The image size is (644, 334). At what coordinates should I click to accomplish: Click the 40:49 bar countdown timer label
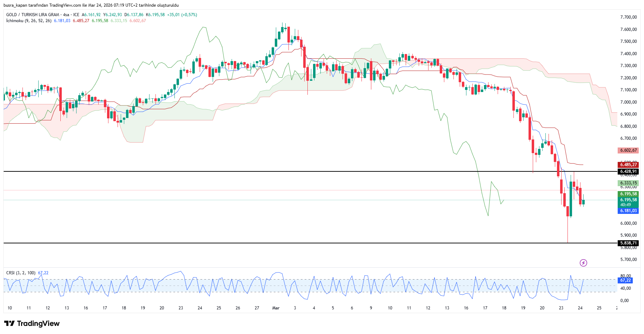(625, 205)
